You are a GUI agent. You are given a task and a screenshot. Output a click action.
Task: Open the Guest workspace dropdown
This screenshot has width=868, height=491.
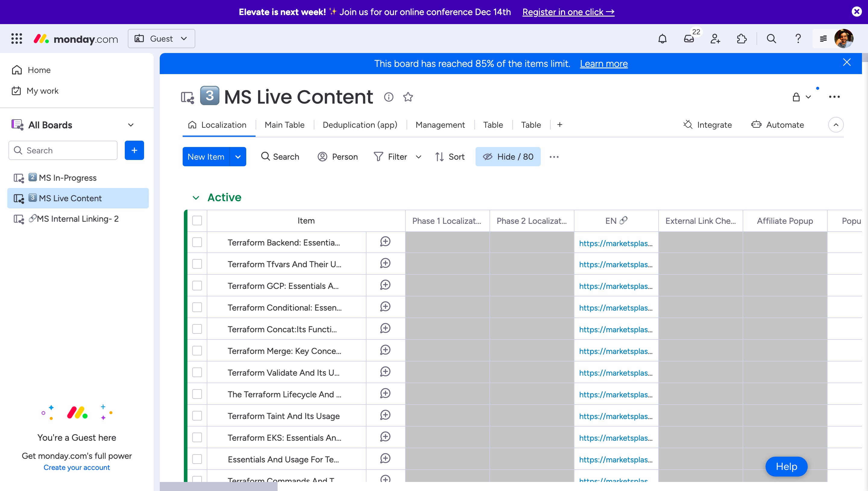coord(161,39)
